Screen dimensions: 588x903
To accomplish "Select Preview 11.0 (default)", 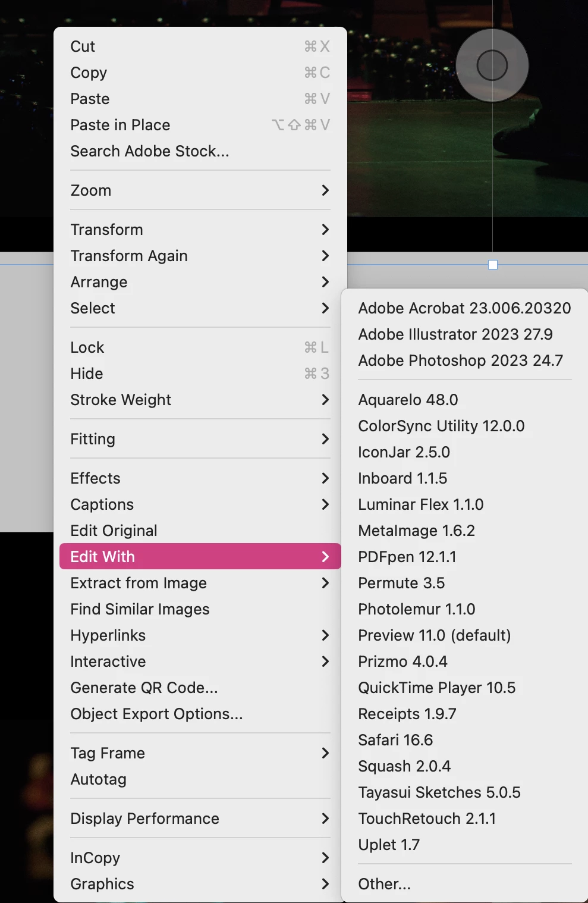I will click(x=465, y=635).
